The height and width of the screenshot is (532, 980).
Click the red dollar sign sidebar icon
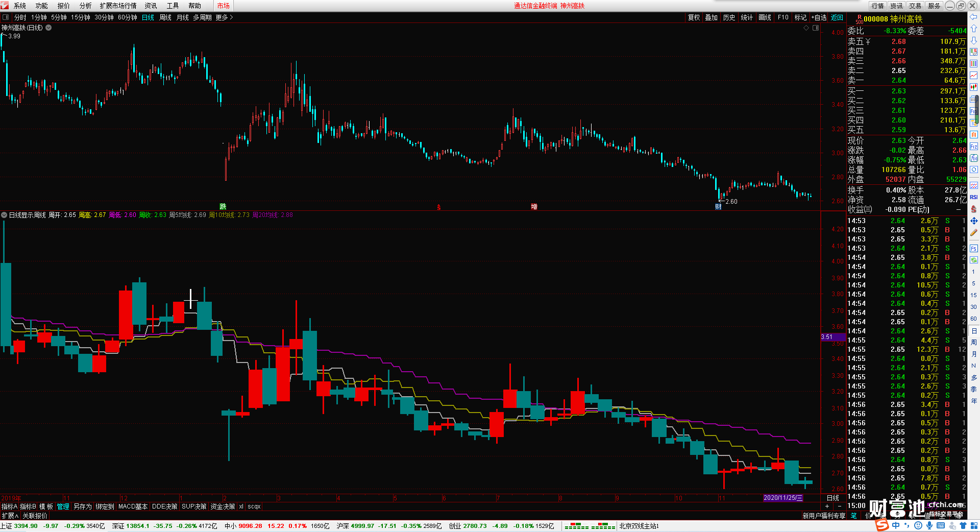point(974,209)
